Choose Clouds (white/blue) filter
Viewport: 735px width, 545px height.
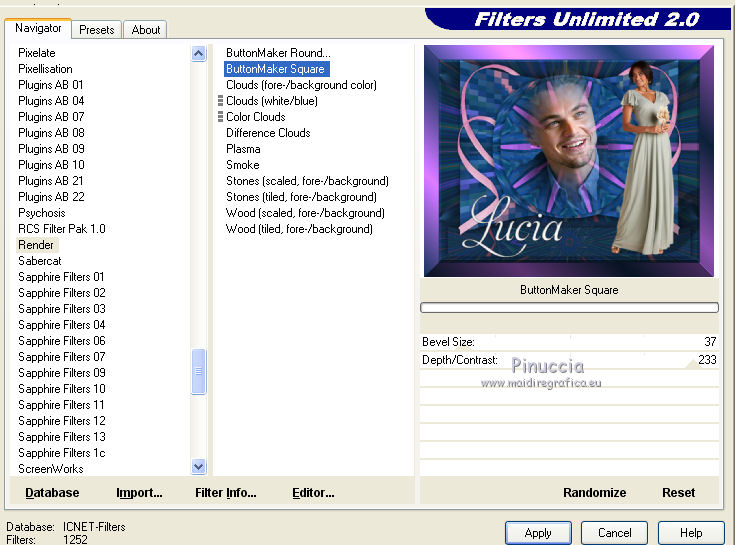pos(272,101)
